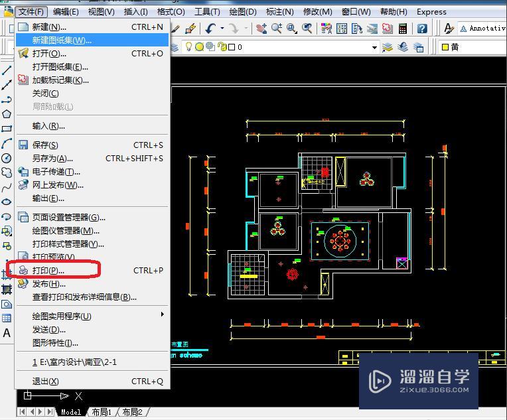
Task: Click 打开(O)... menu entry
Action: point(92,53)
